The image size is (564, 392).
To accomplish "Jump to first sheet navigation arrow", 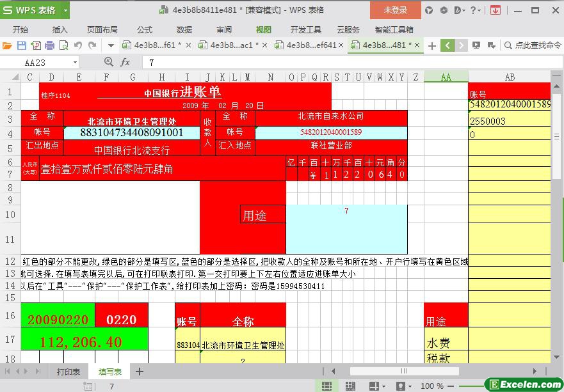I will (x=7, y=371).
